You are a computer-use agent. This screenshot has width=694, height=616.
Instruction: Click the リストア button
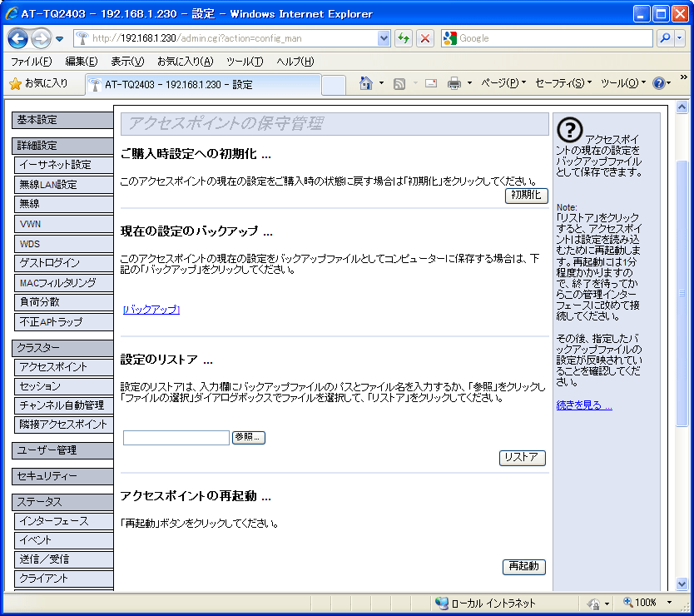tap(523, 458)
